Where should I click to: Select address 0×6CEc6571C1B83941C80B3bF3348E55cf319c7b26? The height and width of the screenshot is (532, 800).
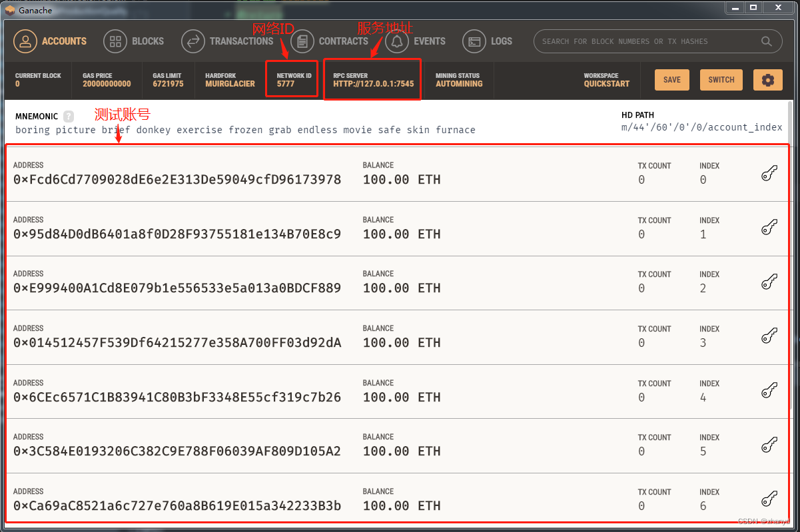click(x=177, y=398)
